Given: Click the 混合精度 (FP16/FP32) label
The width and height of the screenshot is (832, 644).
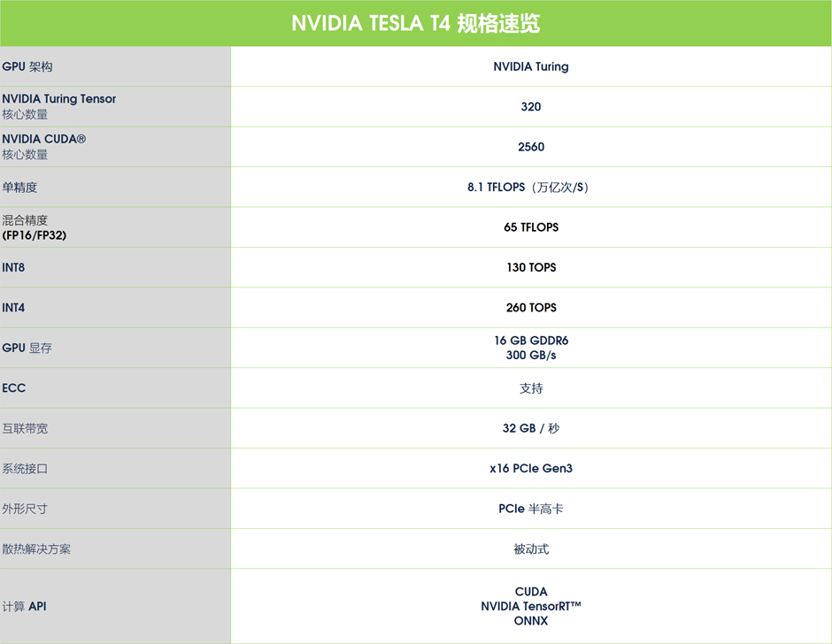Looking at the screenshot, I should pyautogui.click(x=35, y=227).
